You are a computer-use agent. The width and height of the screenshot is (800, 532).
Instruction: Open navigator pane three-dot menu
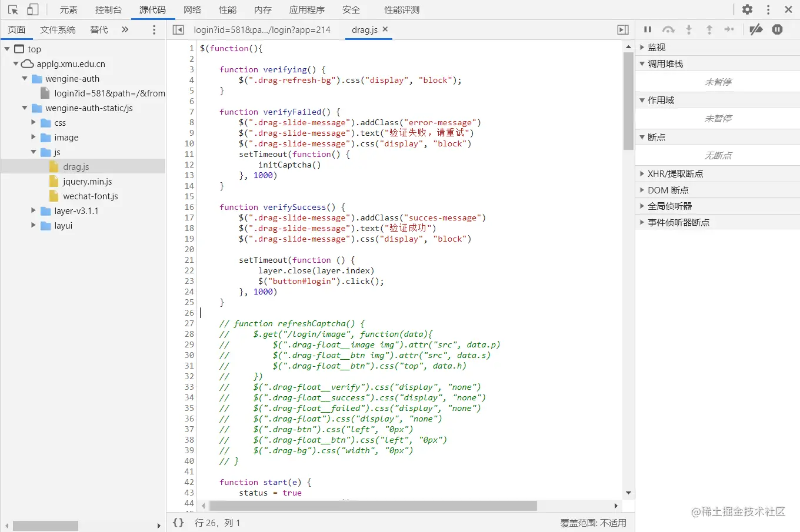tap(154, 29)
